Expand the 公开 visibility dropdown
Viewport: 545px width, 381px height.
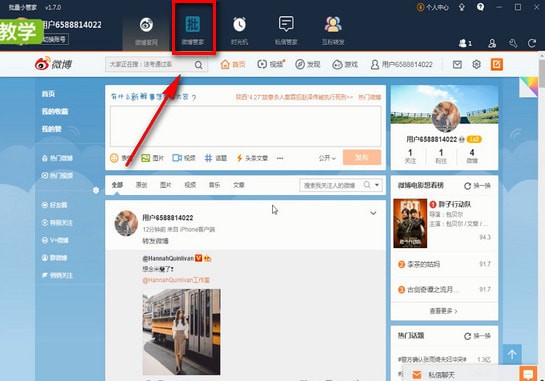click(x=327, y=158)
